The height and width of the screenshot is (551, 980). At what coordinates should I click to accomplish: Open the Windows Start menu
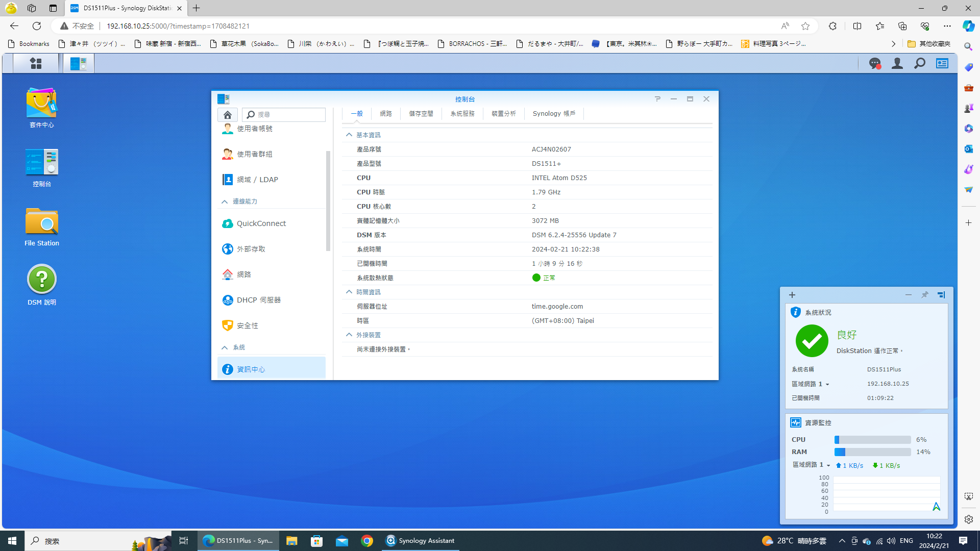click(12, 541)
